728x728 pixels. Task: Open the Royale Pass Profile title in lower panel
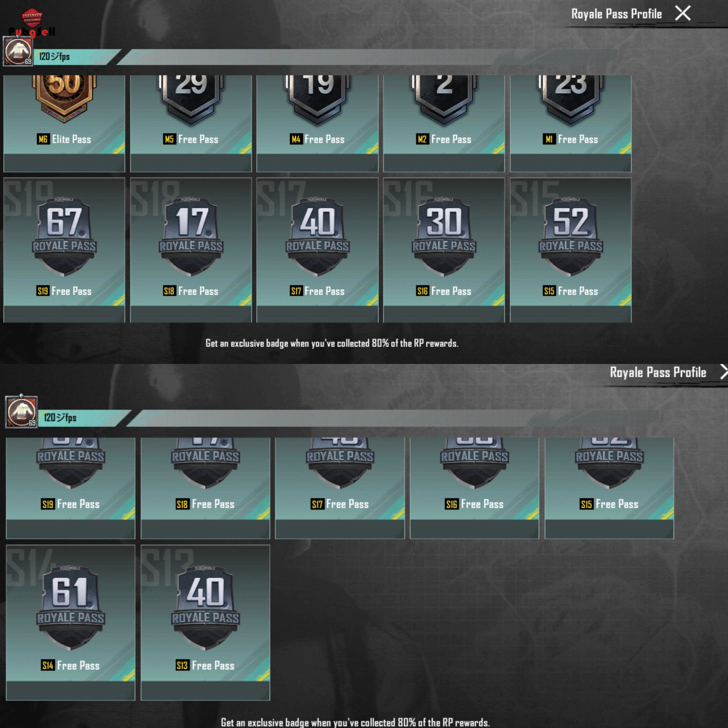pos(658,372)
